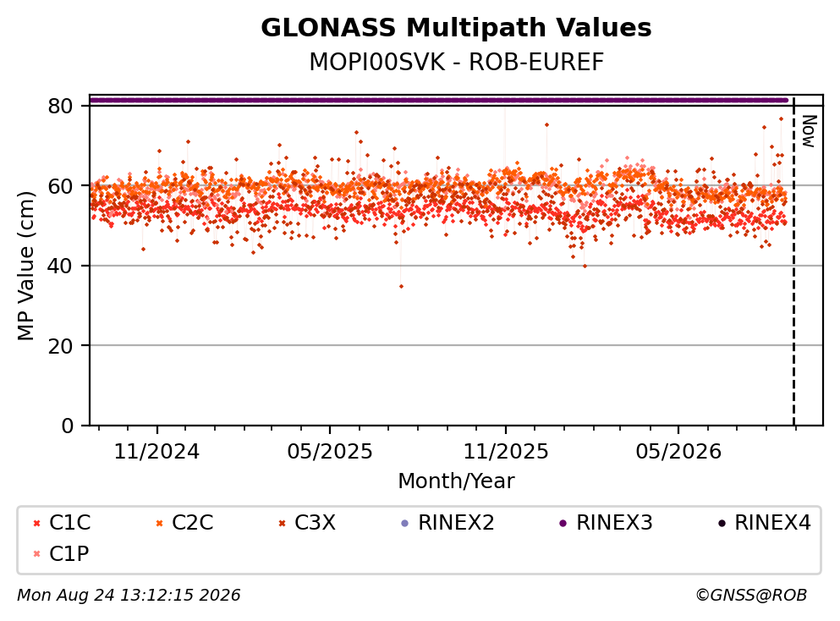Click the Month/Year axis label
Viewport: 840px width, 621px height.
click(x=457, y=481)
